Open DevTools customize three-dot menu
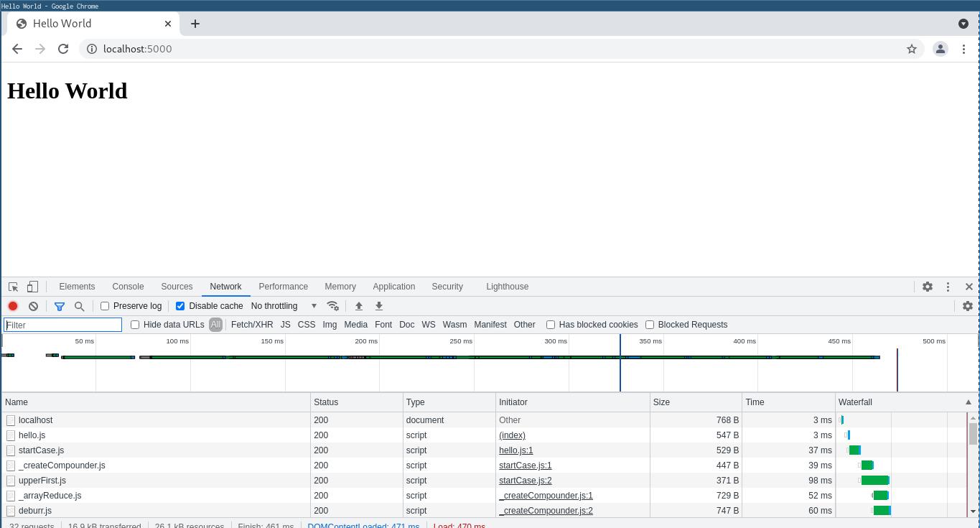 (948, 287)
